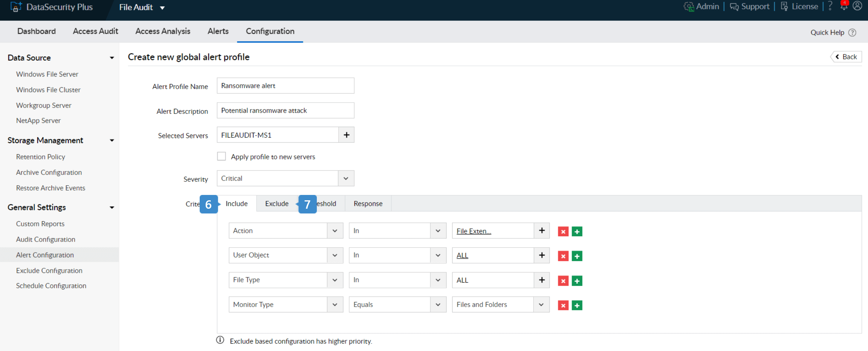Open the Access Analysis tab
This screenshot has height=351, width=868.
(163, 31)
